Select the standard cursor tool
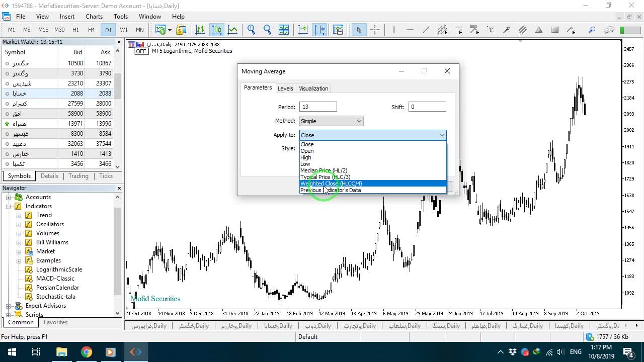Screen dimensions: 644x362 pyautogui.click(x=359, y=30)
